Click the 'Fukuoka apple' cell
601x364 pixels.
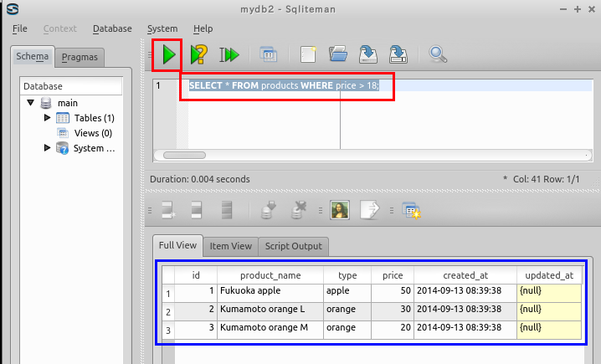[x=270, y=293]
